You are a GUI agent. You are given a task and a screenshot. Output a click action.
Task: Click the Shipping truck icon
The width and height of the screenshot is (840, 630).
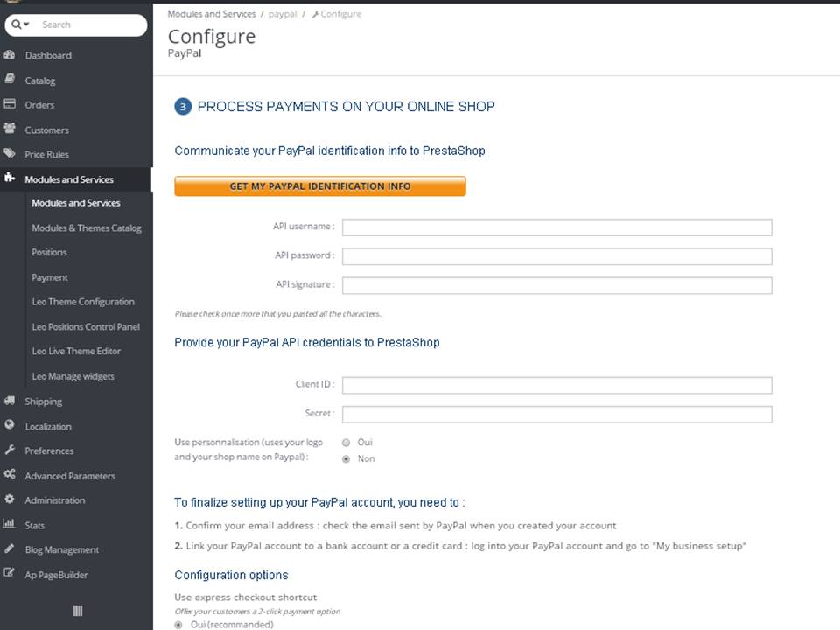(x=10, y=401)
